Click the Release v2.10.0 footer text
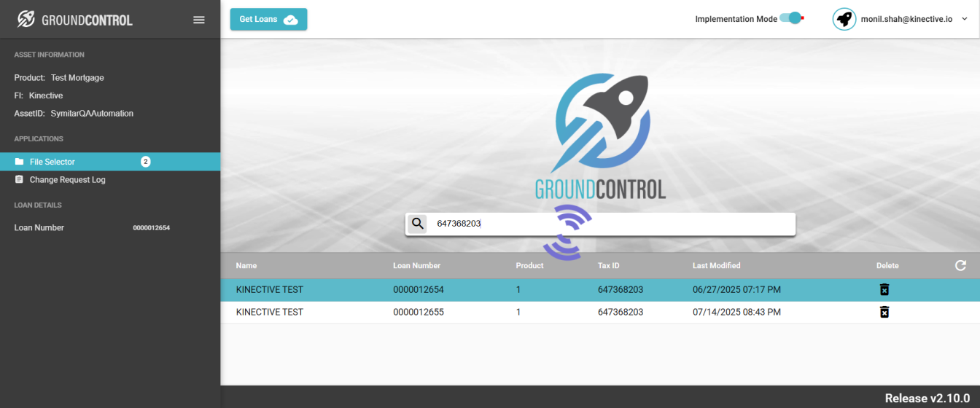 (927, 398)
